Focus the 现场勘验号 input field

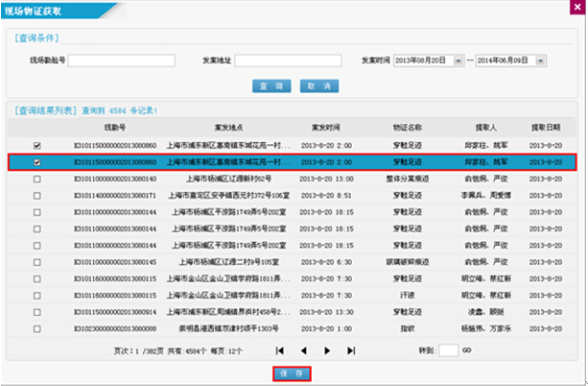coord(122,60)
